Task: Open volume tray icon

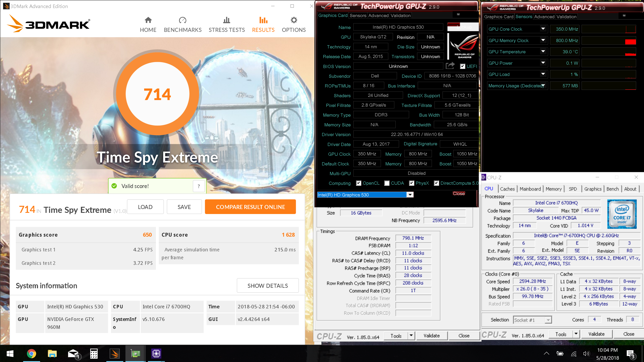Action: click(586, 353)
